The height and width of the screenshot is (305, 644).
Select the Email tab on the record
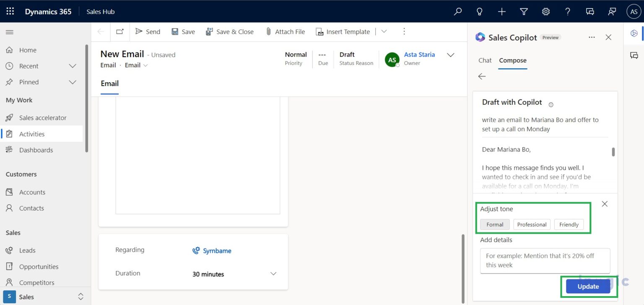pos(109,83)
